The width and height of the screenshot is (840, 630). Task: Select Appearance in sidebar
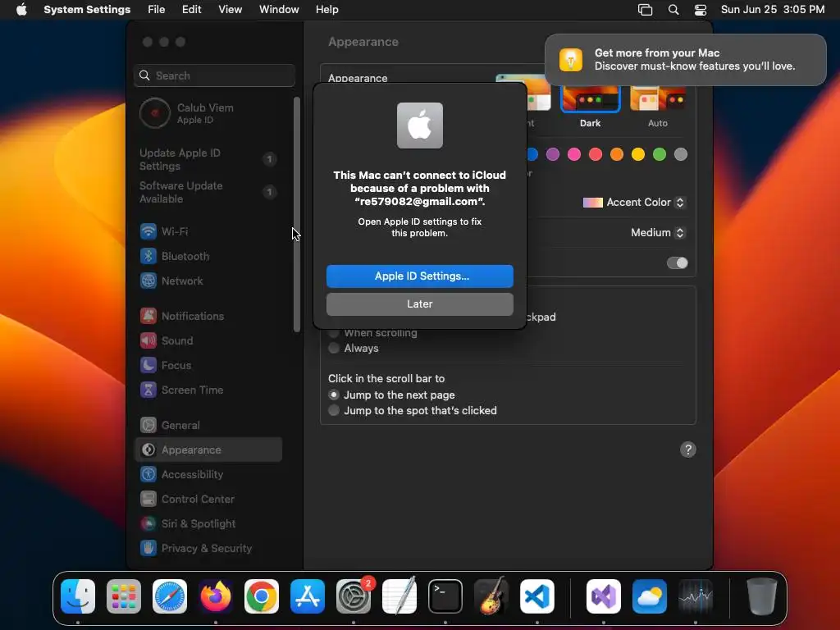pyautogui.click(x=208, y=450)
